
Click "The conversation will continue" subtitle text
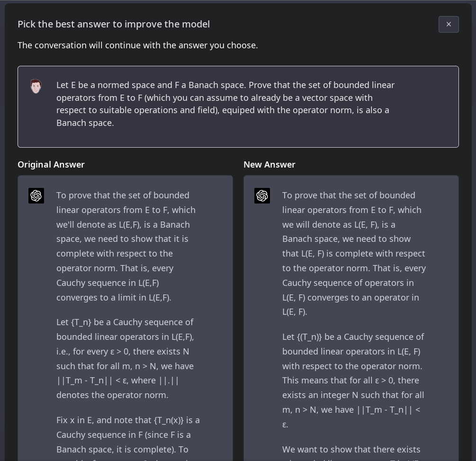(137, 45)
